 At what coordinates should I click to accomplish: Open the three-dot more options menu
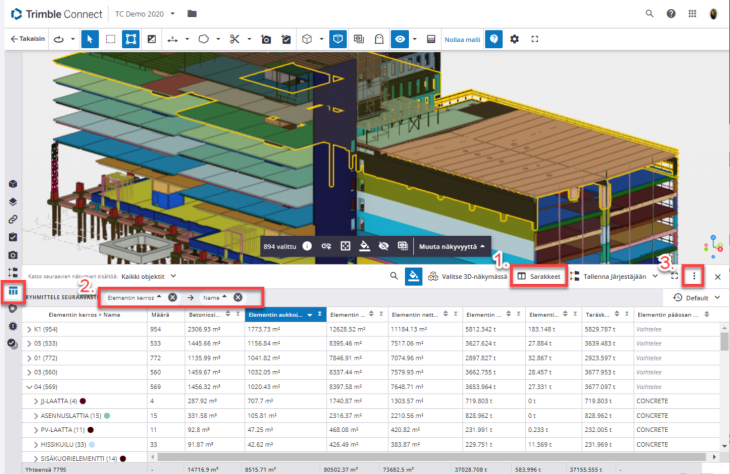coord(695,276)
